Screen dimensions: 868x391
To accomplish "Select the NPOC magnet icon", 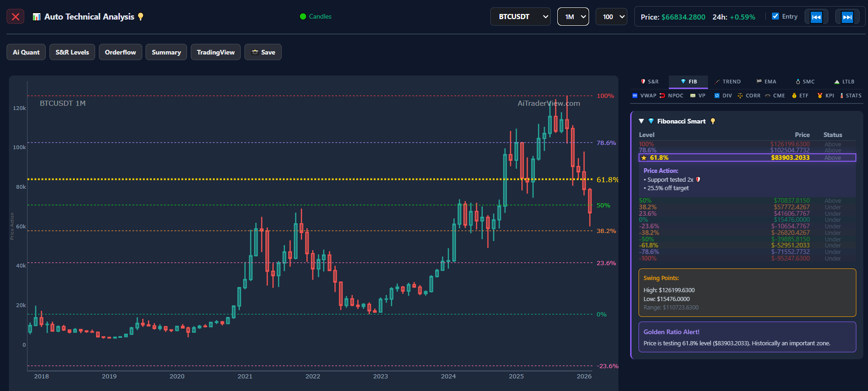I will click(662, 96).
